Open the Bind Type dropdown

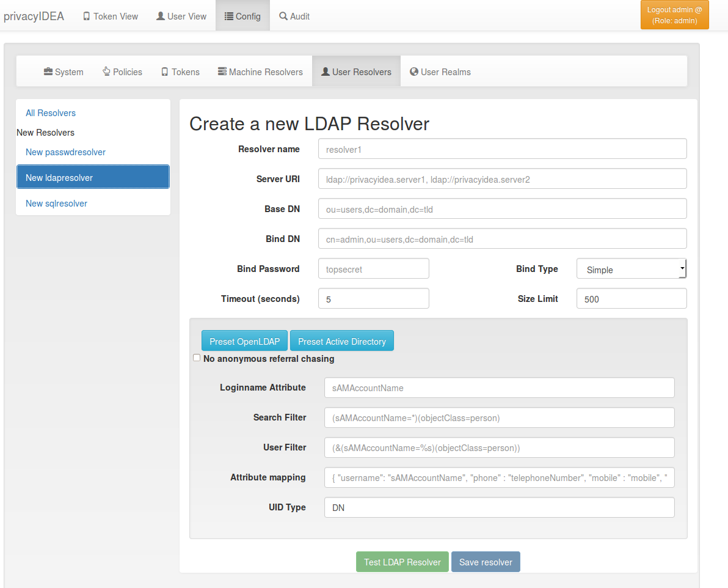pos(632,269)
